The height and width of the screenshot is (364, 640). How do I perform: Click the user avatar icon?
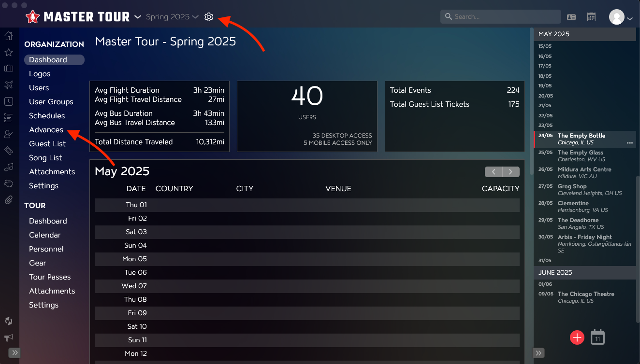617,17
